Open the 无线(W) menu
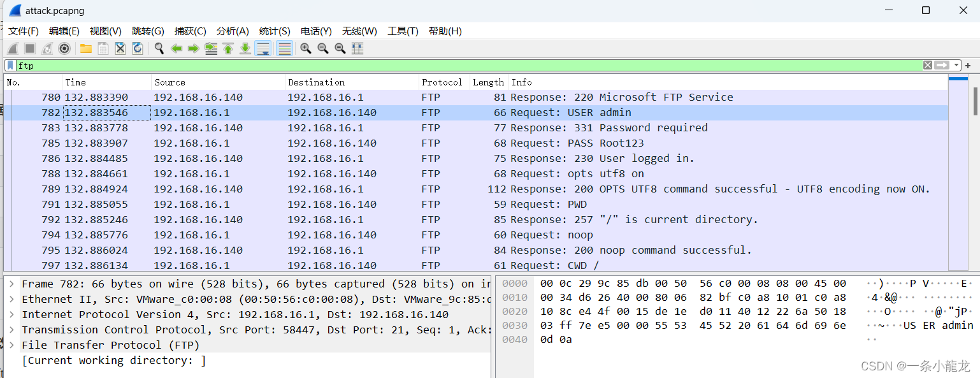980x378 pixels. point(359,31)
